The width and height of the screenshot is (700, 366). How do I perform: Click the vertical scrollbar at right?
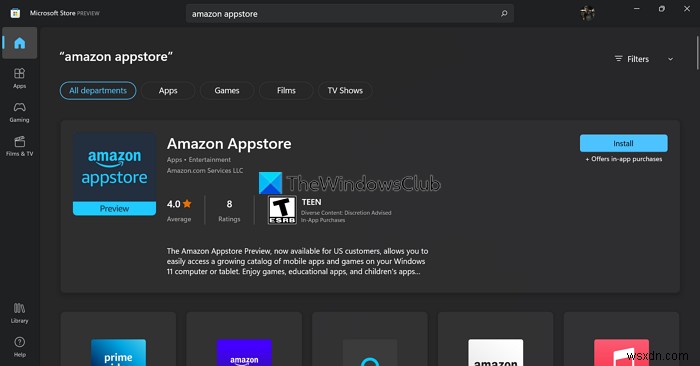pyautogui.click(x=697, y=53)
